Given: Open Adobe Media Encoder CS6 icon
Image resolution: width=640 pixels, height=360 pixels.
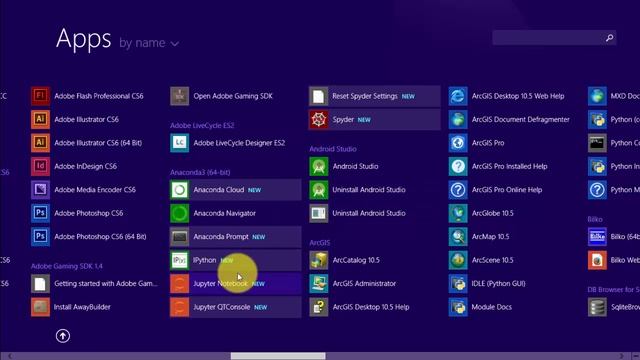Looking at the screenshot, I should click(x=40, y=189).
